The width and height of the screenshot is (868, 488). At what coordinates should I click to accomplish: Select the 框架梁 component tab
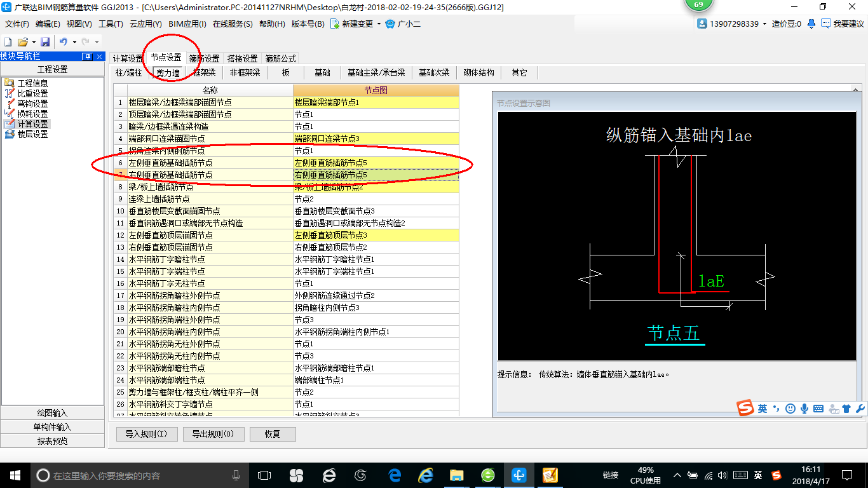pyautogui.click(x=205, y=72)
